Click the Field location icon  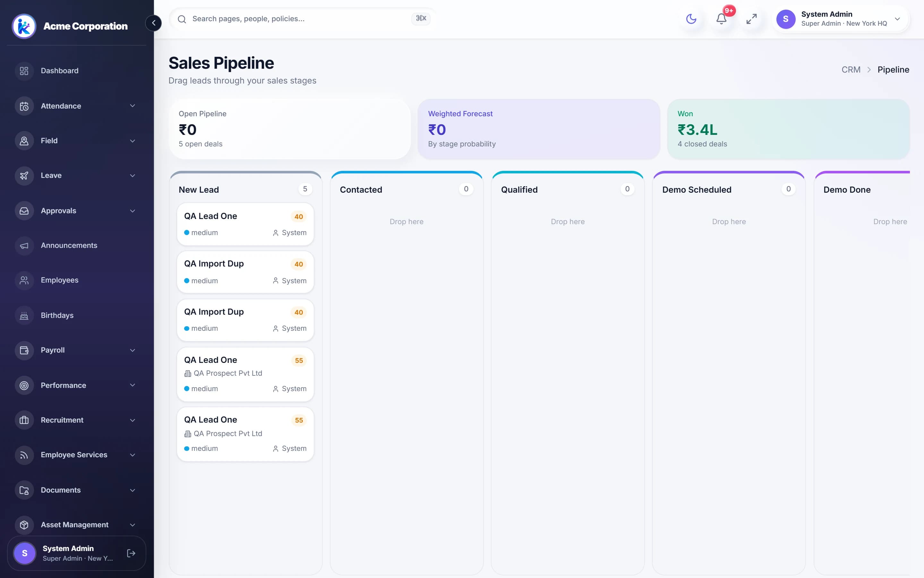coord(24,141)
